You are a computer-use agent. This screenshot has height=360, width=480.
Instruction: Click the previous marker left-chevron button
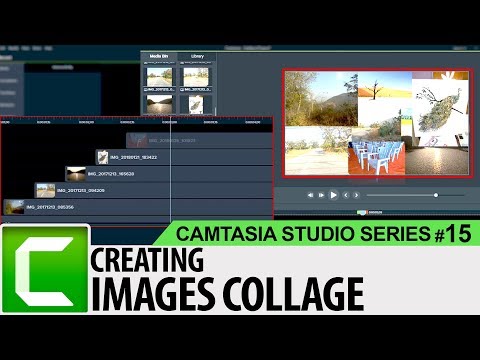[346, 195]
